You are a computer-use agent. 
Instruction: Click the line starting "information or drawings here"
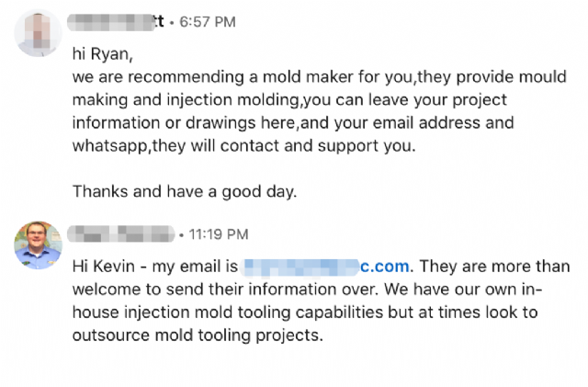pos(293,123)
